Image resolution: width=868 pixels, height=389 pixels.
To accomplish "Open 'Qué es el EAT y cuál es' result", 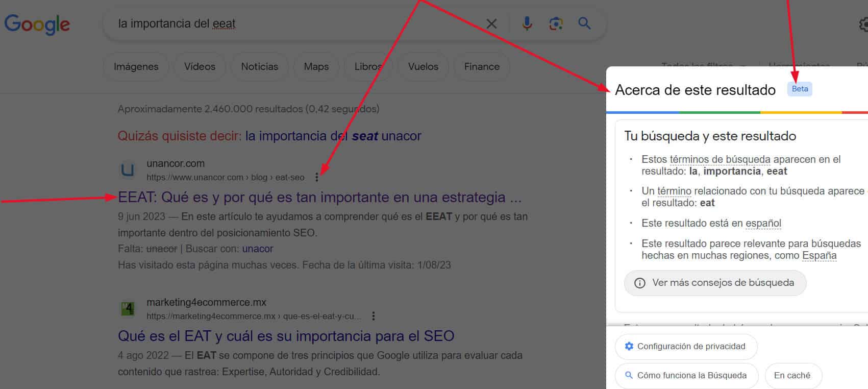I will pos(286,336).
